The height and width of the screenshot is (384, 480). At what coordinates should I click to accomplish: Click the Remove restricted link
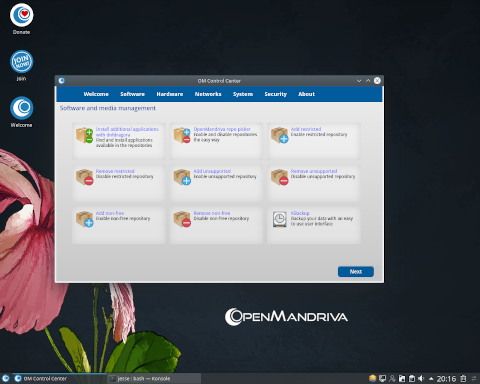(115, 171)
